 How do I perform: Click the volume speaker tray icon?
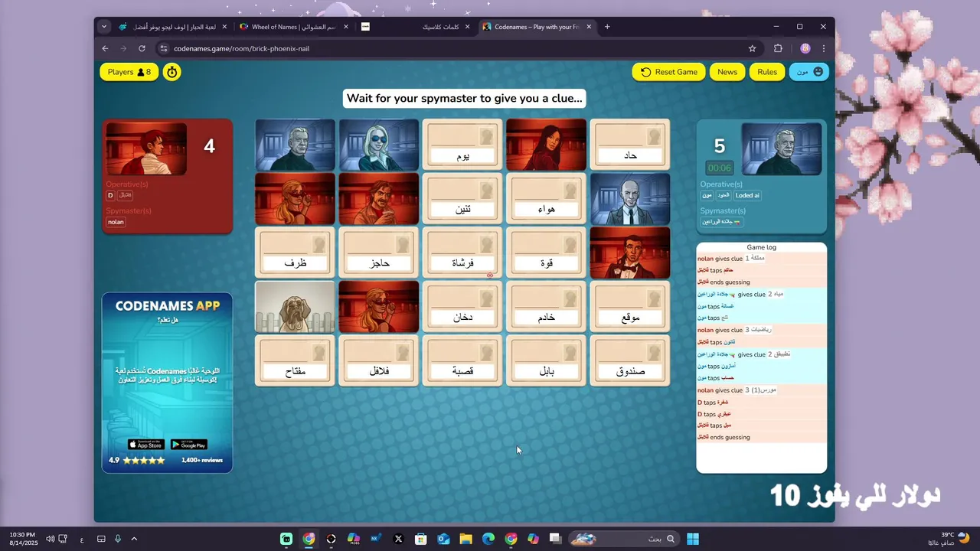point(50,539)
